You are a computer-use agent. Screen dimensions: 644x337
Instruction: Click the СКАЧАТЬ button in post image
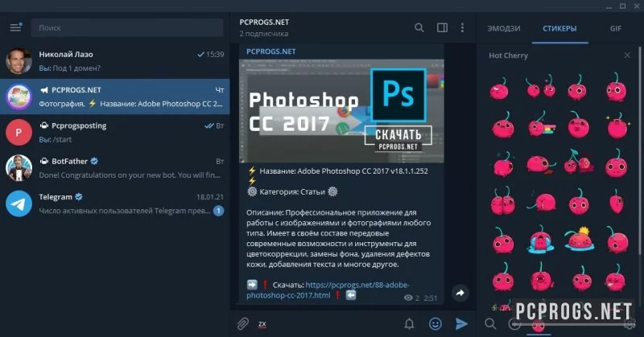(x=398, y=134)
